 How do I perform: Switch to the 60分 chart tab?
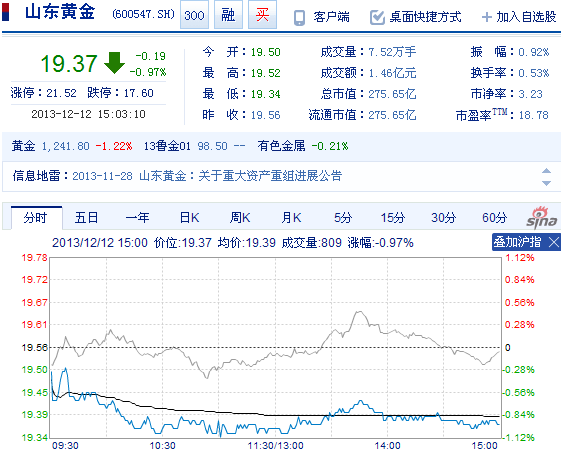pos(494,218)
